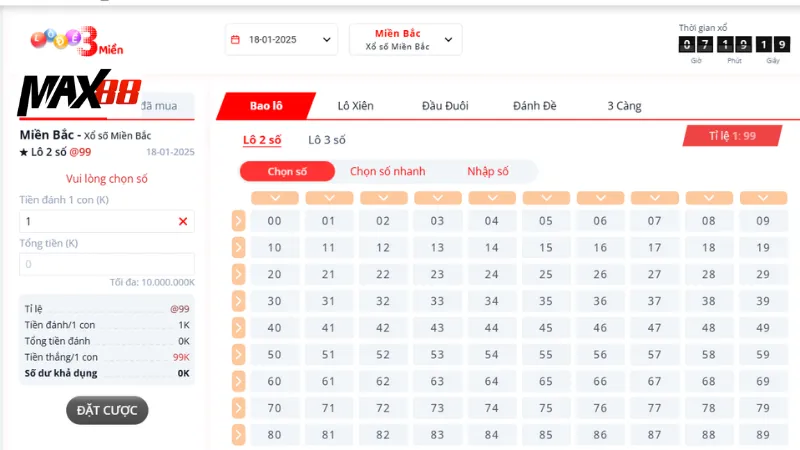Pick number 33
The height and width of the screenshot is (450, 800).
point(437,301)
